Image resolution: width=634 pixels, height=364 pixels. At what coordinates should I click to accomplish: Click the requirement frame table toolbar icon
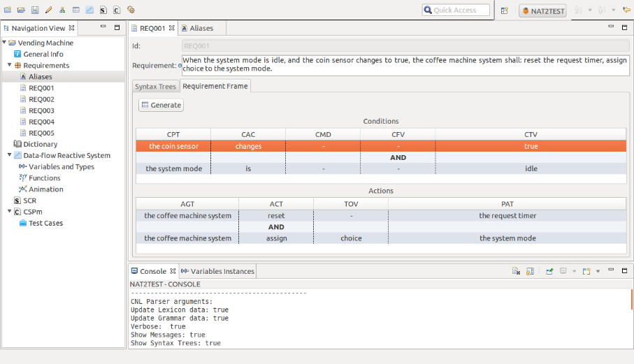76,10
